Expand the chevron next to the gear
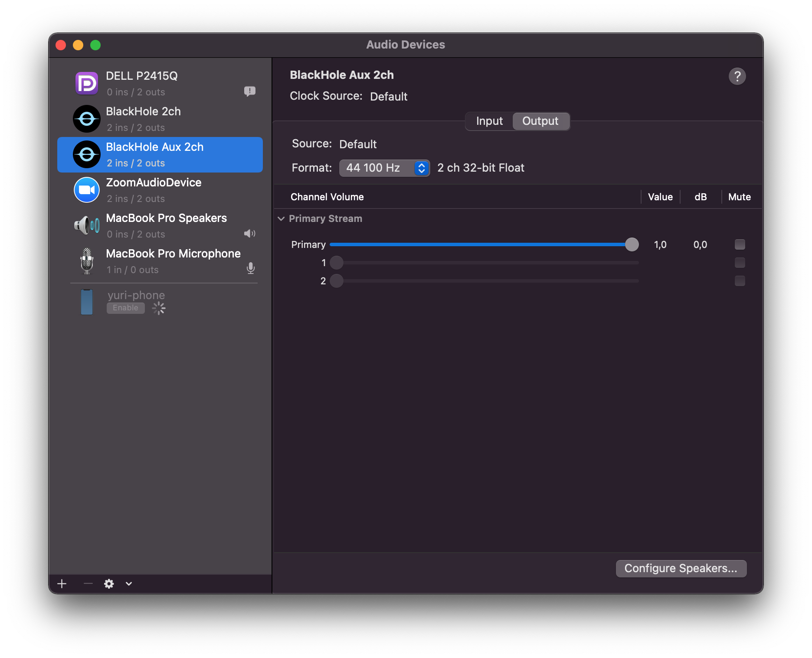 coord(129,584)
